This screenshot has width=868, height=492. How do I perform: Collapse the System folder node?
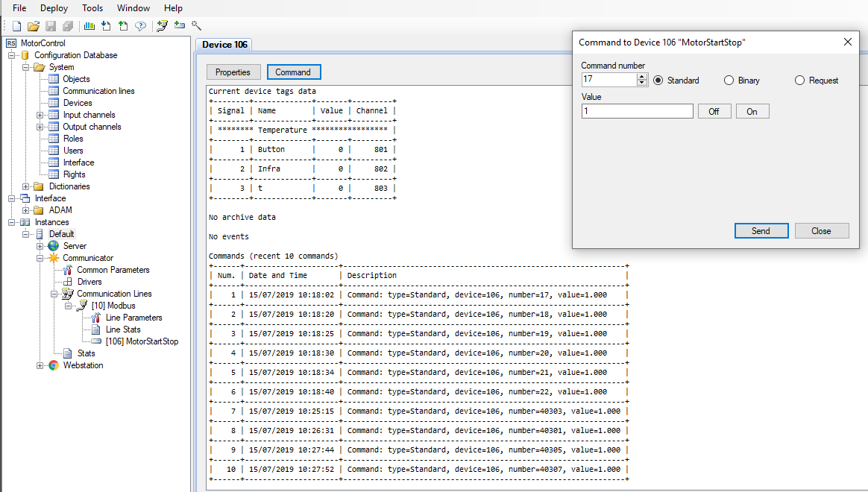tap(25, 68)
